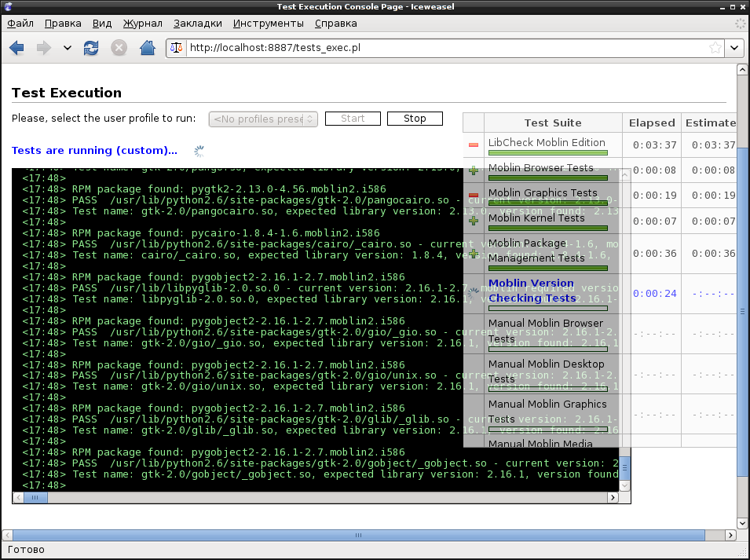The width and height of the screenshot is (750, 560).
Task: Select Moblin Package Management Tests suite
Action: [536, 251]
